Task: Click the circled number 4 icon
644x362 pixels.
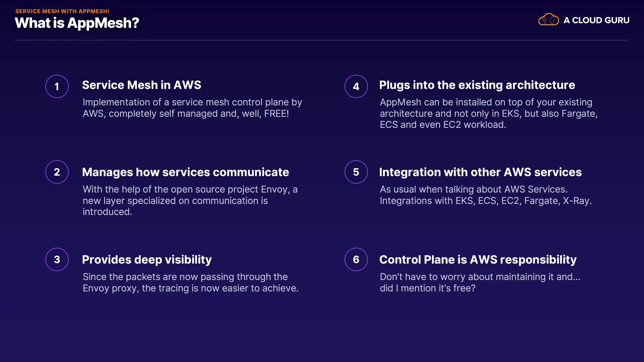Action: point(356,86)
